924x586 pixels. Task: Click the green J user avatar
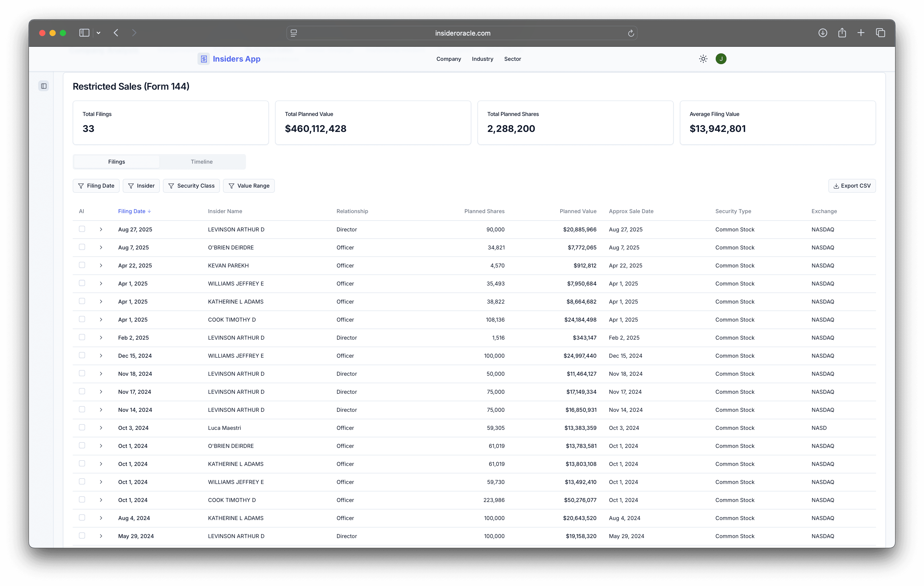721,59
